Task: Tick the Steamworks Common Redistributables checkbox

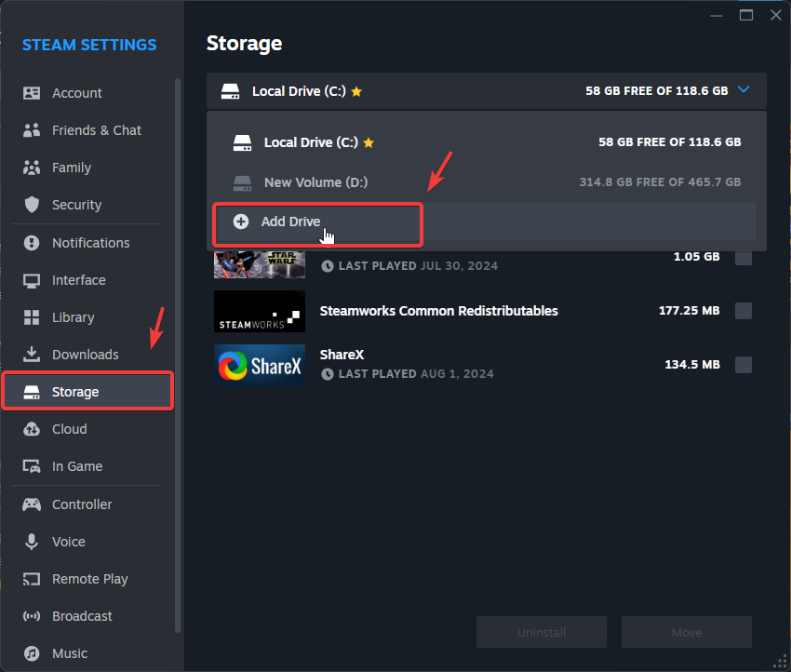Action: pos(744,311)
